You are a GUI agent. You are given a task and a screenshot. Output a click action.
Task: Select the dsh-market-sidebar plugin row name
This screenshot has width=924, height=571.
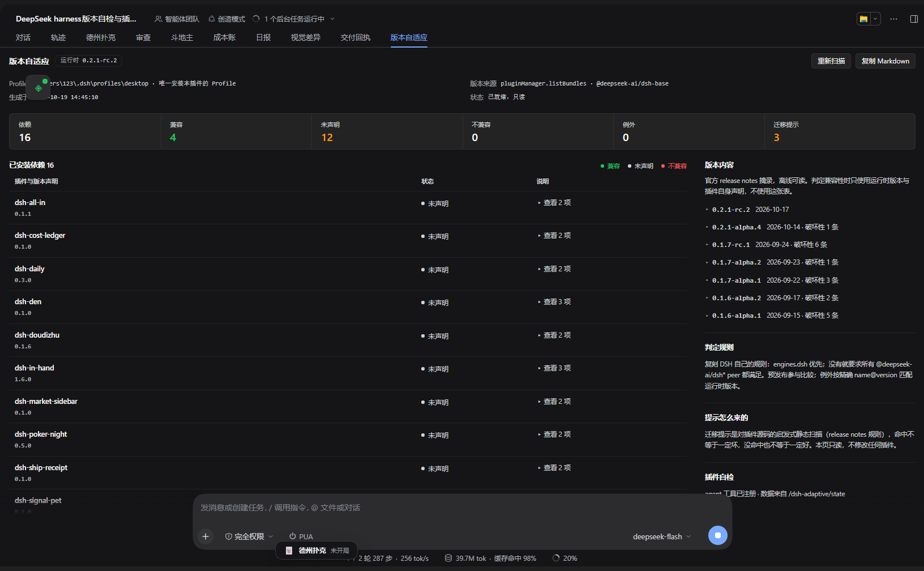coord(46,401)
